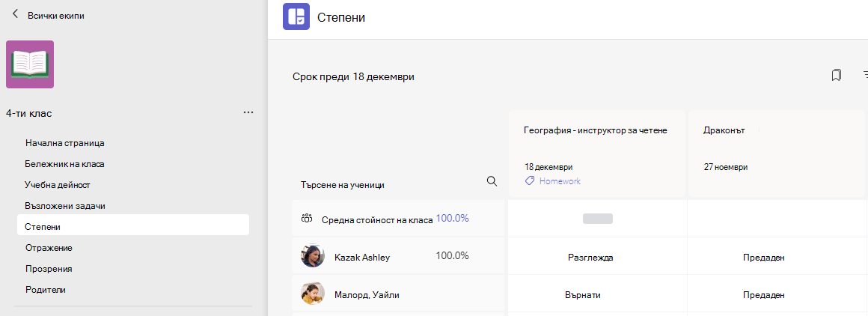868x316 pixels.
Task: Click the Homework category link
Action: point(560,181)
